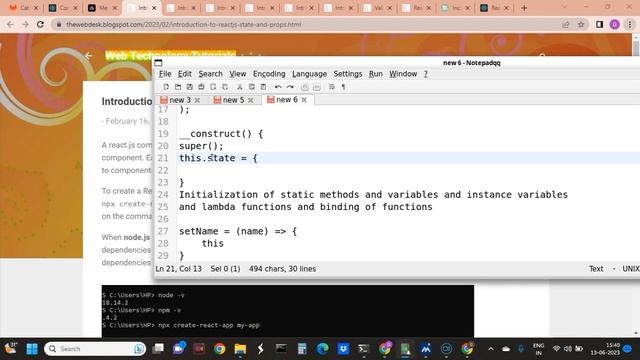
Task: Click the Chrome address bar URL
Action: tap(184, 24)
